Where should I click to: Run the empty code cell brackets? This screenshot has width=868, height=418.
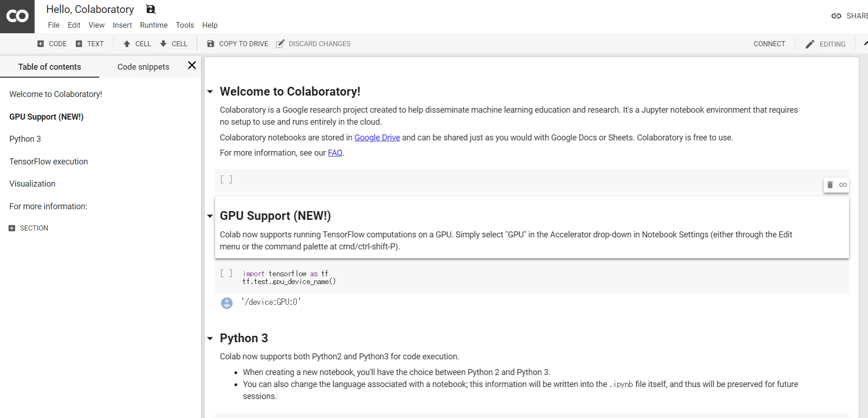(226, 179)
